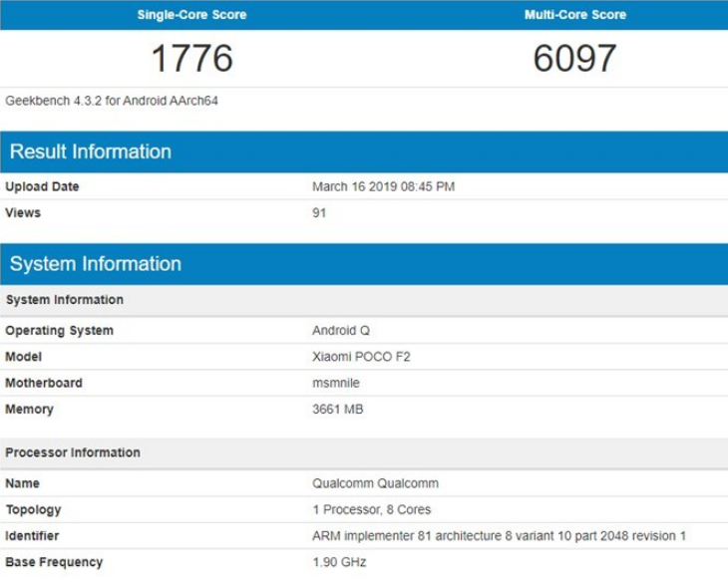Select the single-core score value 1776
The width and height of the screenshot is (728, 585).
[x=191, y=58]
